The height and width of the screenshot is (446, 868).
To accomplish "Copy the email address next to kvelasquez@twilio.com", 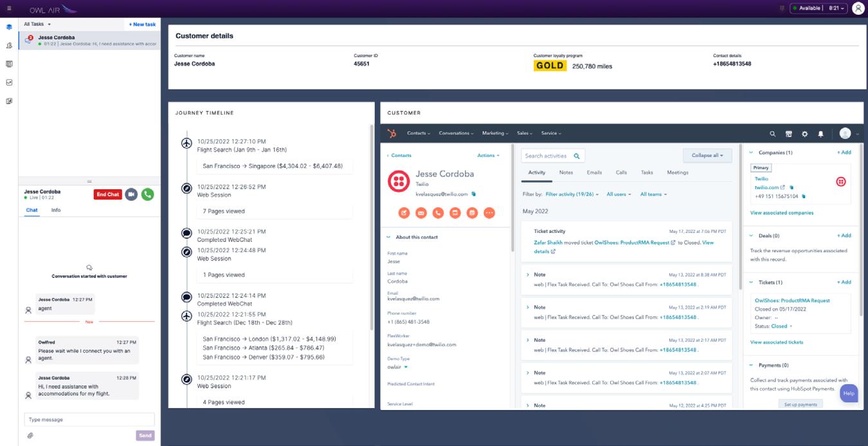I will 473,194.
